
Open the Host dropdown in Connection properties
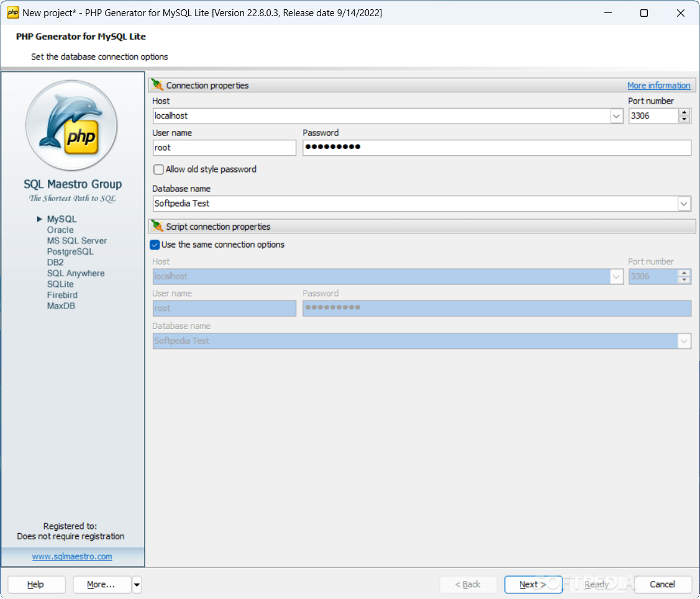(x=616, y=116)
